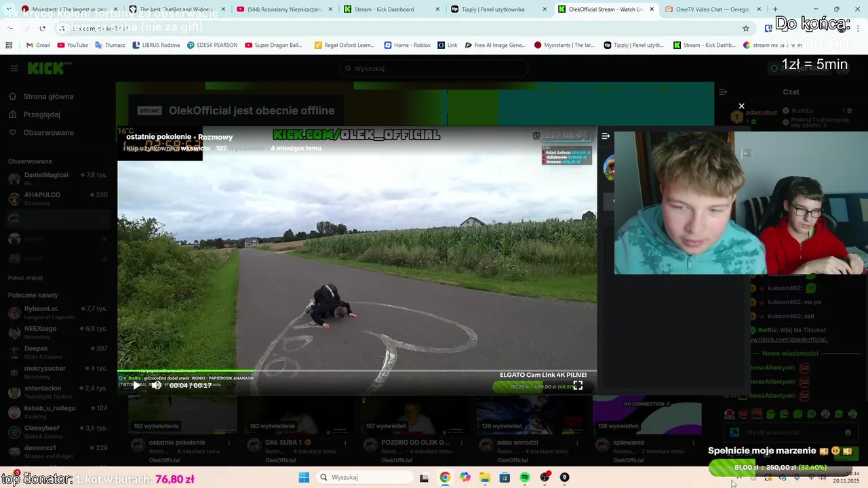Expand Pokaż więcej followed channels
The width and height of the screenshot is (868, 488).
(x=25, y=278)
